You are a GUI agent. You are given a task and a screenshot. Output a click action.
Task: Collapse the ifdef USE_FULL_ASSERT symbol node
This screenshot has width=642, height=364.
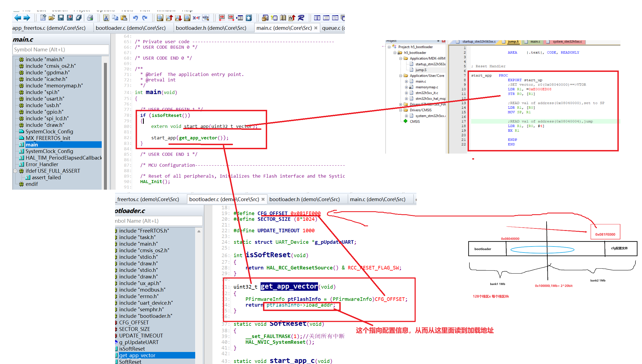click(15, 171)
